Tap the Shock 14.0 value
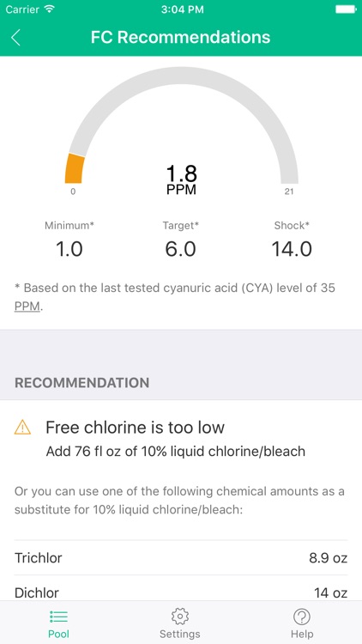362x644 pixels. pyautogui.click(x=292, y=249)
